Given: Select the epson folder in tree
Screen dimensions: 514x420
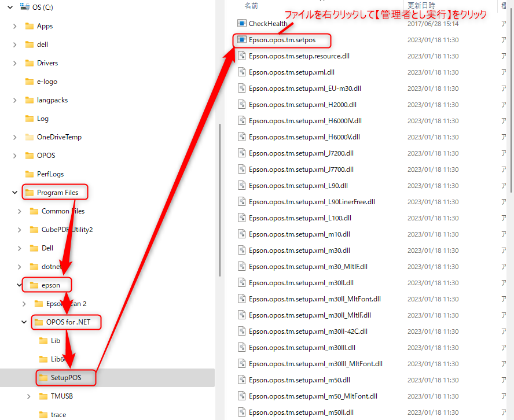Looking at the screenshot, I should [x=51, y=285].
